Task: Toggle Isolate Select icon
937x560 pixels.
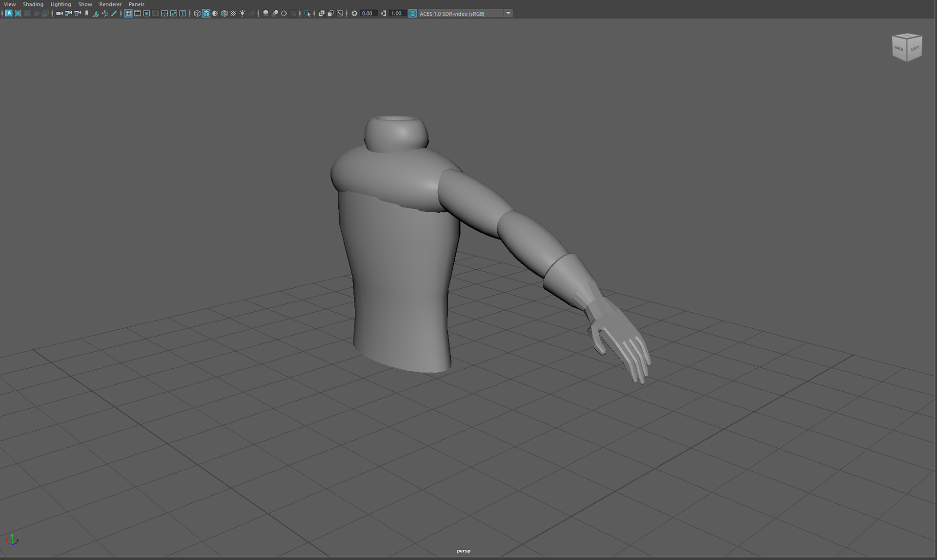Action: [307, 14]
